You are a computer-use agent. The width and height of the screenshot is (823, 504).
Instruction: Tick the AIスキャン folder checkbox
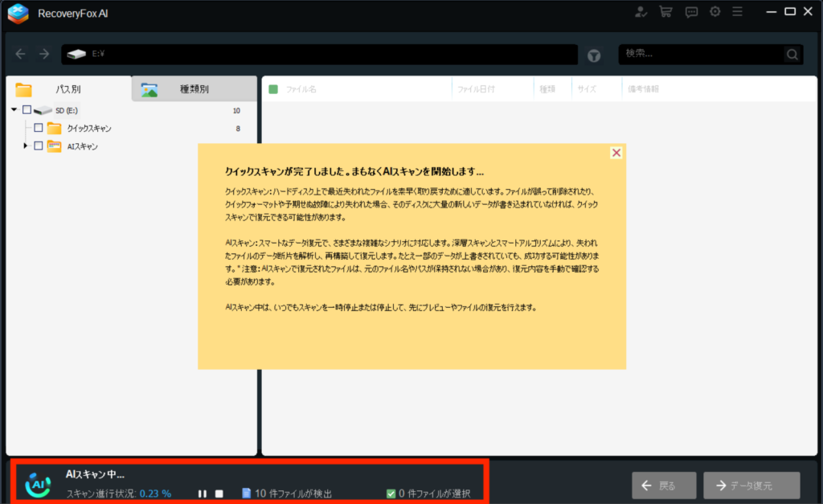(38, 145)
